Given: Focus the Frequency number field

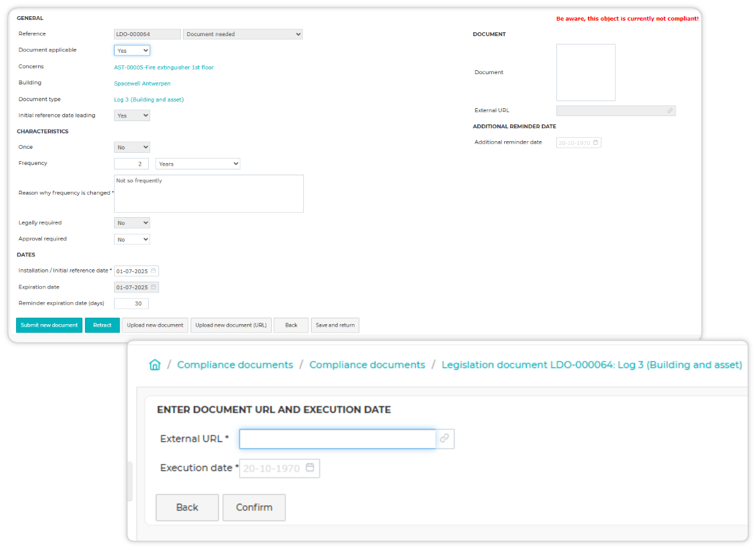Looking at the screenshot, I should click(131, 164).
